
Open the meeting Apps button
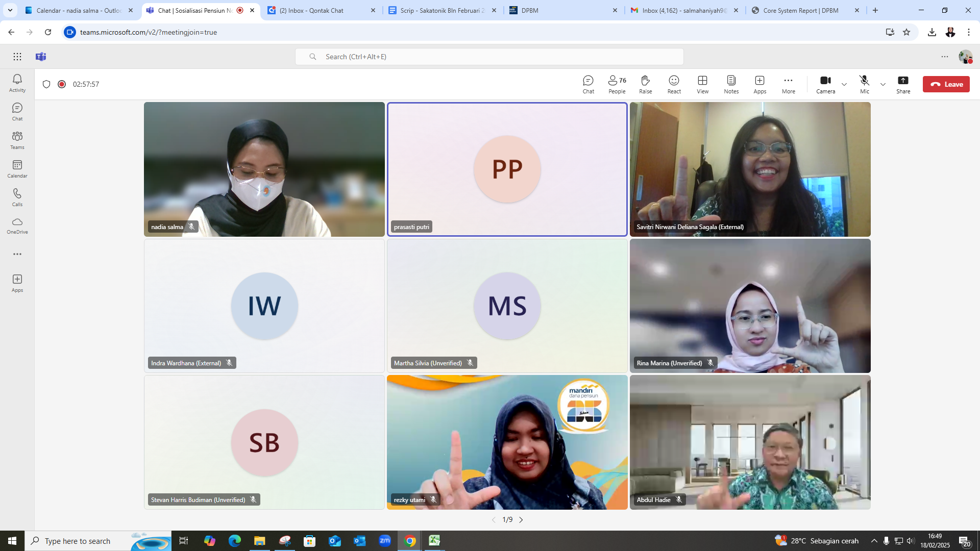click(759, 84)
